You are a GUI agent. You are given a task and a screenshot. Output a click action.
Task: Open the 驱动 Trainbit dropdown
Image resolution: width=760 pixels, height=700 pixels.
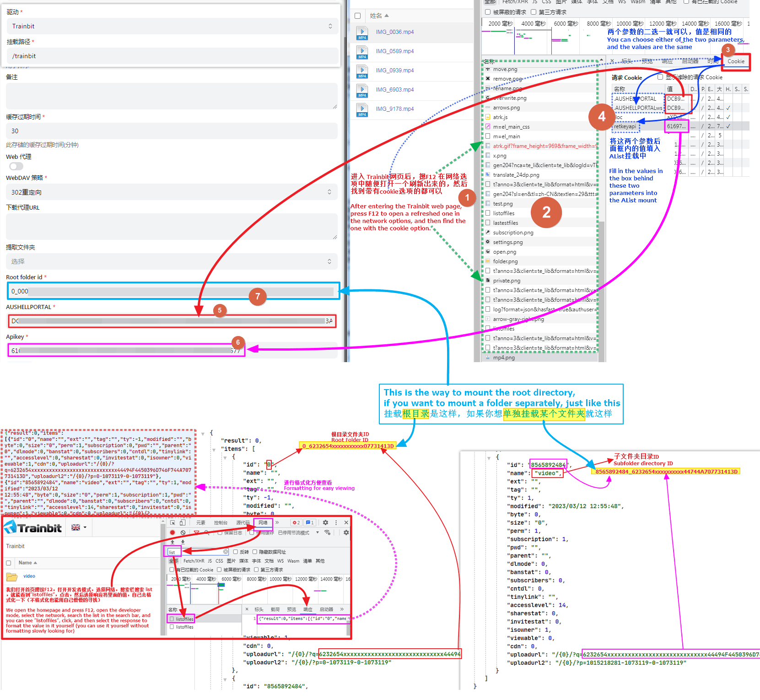(x=172, y=26)
